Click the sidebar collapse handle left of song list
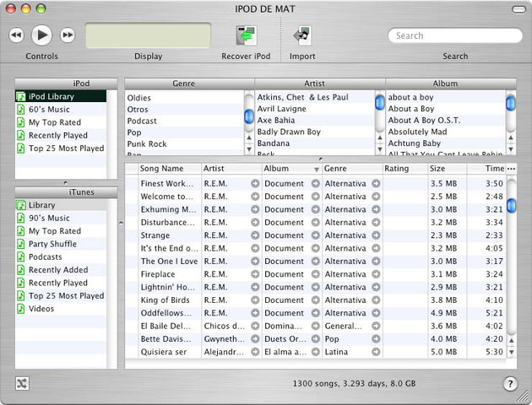 (121, 223)
